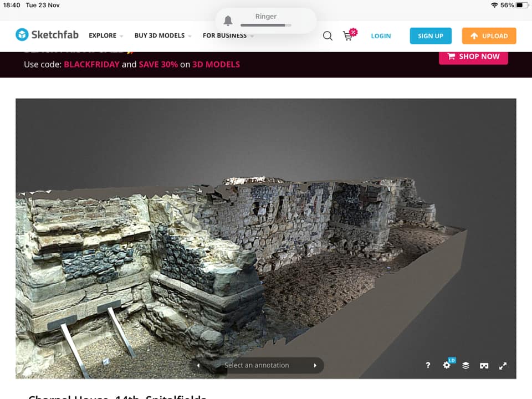
Task: Open the Select an annotation list
Action: pyautogui.click(x=257, y=366)
